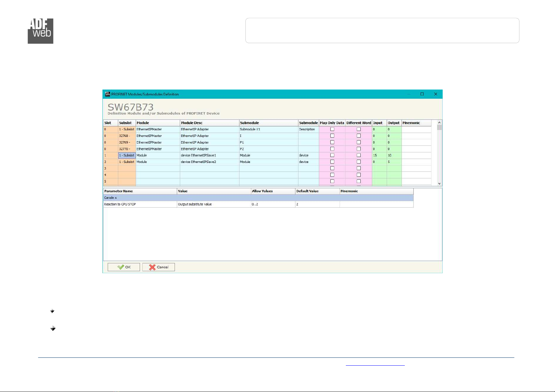Click the table's top 'Mnemonic' column header
The image size is (555, 392).
416,123
